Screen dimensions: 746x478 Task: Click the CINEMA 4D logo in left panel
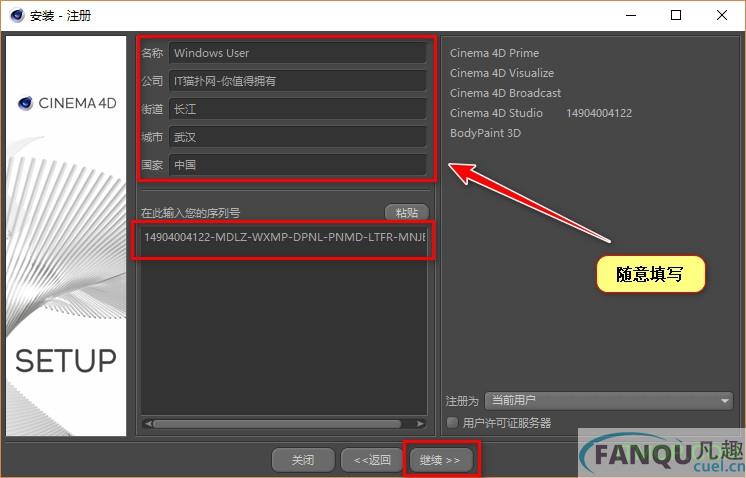67,102
